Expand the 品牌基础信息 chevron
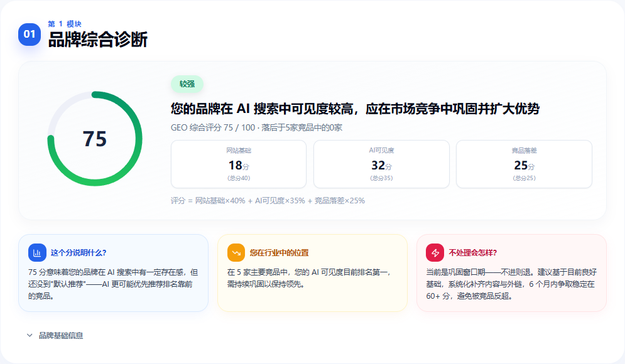This screenshot has height=364, width=625. [30, 335]
